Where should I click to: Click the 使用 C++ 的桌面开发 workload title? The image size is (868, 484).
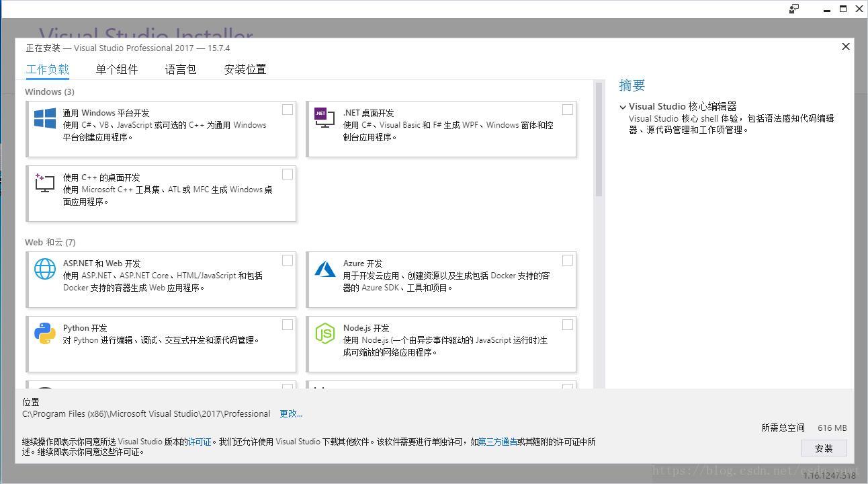click(x=101, y=177)
